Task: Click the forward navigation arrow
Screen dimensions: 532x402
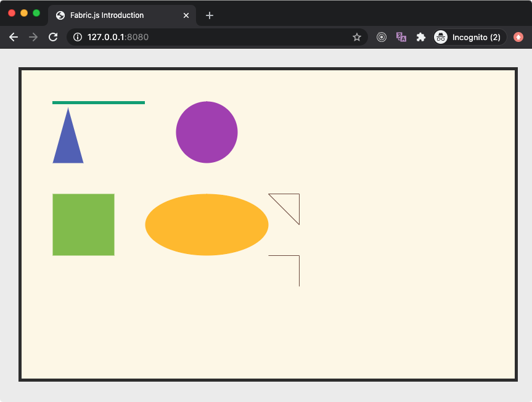Action: tap(33, 37)
